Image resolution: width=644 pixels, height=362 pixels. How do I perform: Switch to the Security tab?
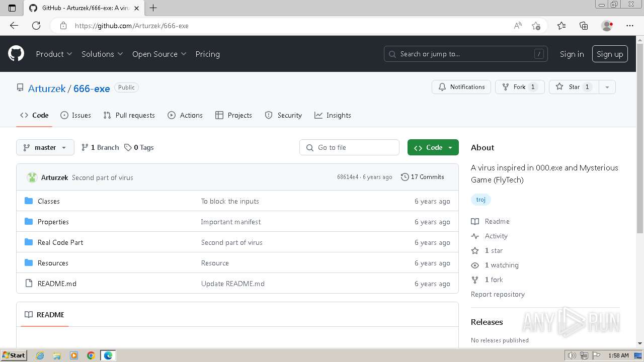click(x=283, y=115)
